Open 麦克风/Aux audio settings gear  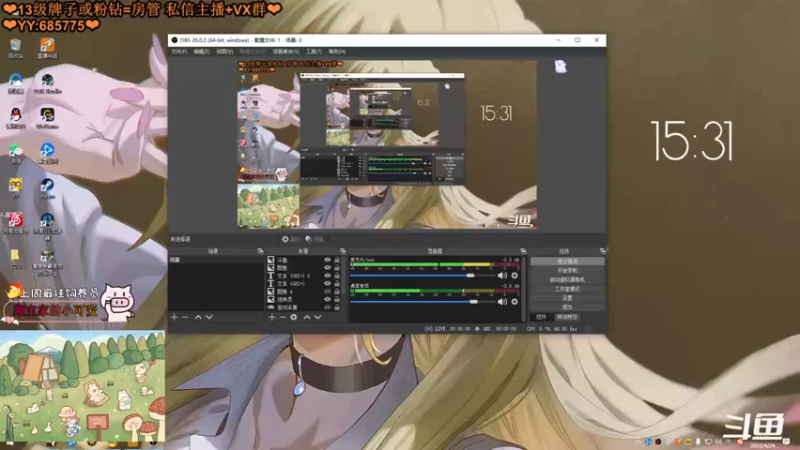pyautogui.click(x=514, y=276)
